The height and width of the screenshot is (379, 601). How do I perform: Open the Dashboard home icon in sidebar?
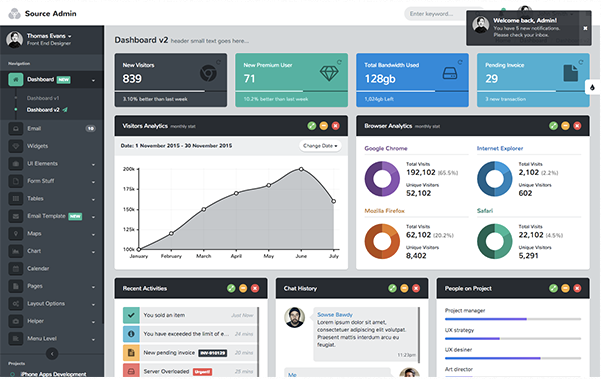(x=16, y=80)
